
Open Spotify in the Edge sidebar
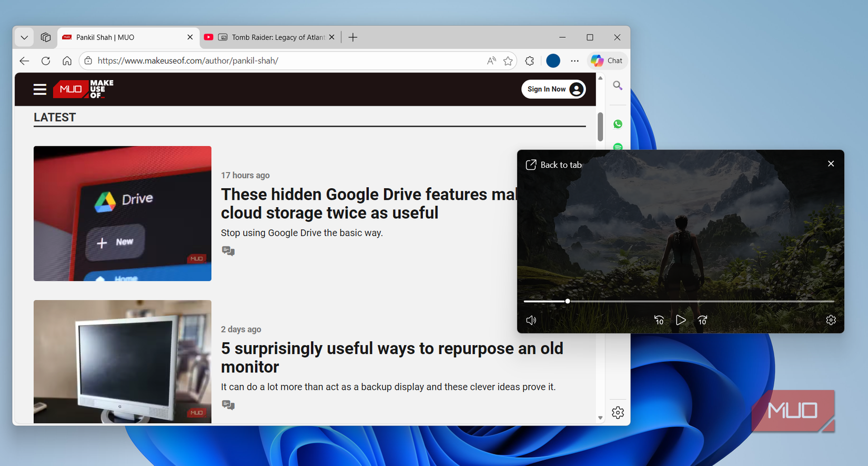618,147
